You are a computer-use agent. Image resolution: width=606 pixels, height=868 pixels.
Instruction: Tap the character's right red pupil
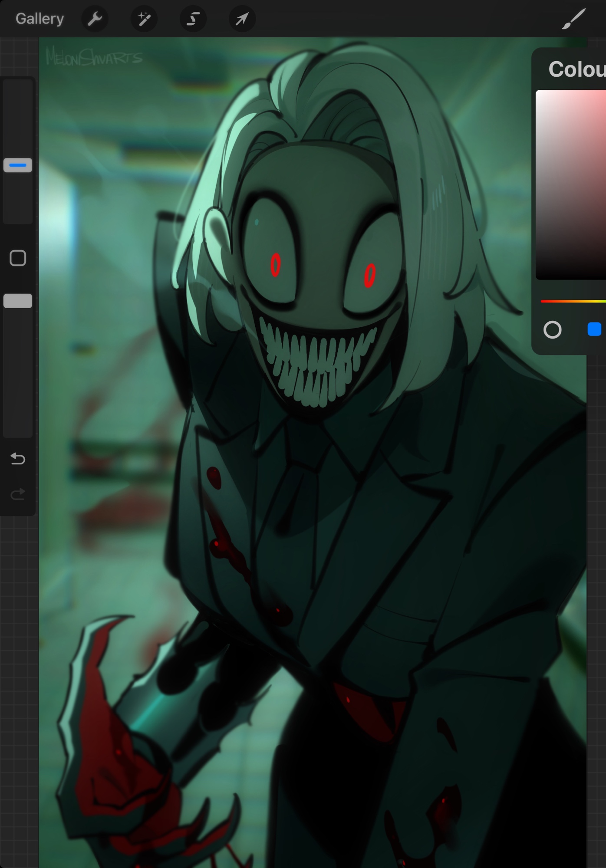(x=369, y=275)
